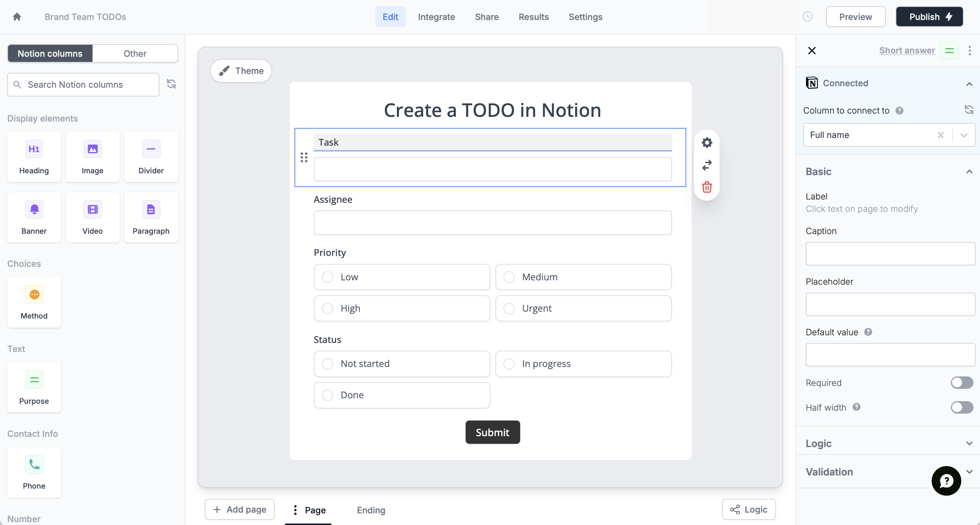Open the form Preview
The width and height of the screenshot is (980, 525).
pos(856,16)
